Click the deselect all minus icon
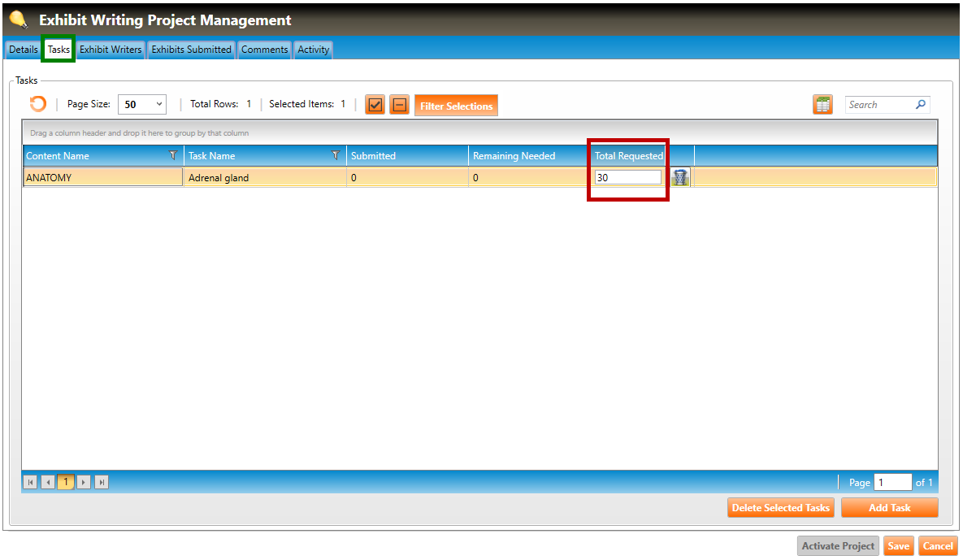963x560 pixels. click(399, 105)
